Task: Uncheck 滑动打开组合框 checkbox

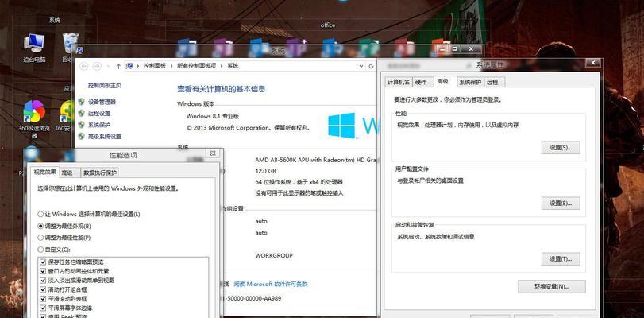Action: point(43,289)
